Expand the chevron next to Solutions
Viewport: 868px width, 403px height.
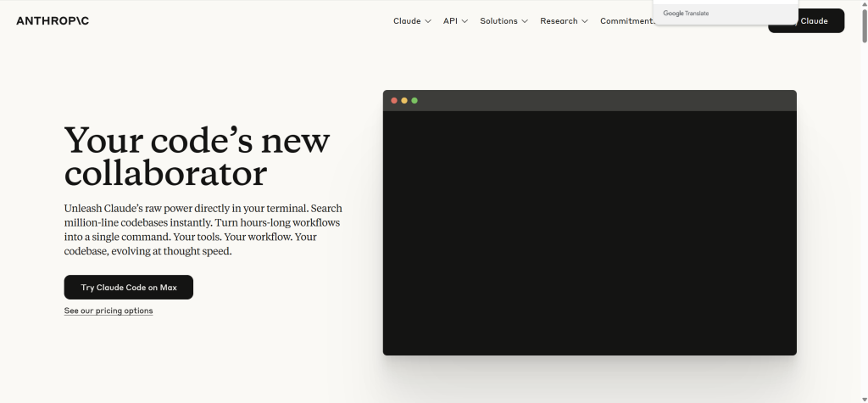(525, 21)
